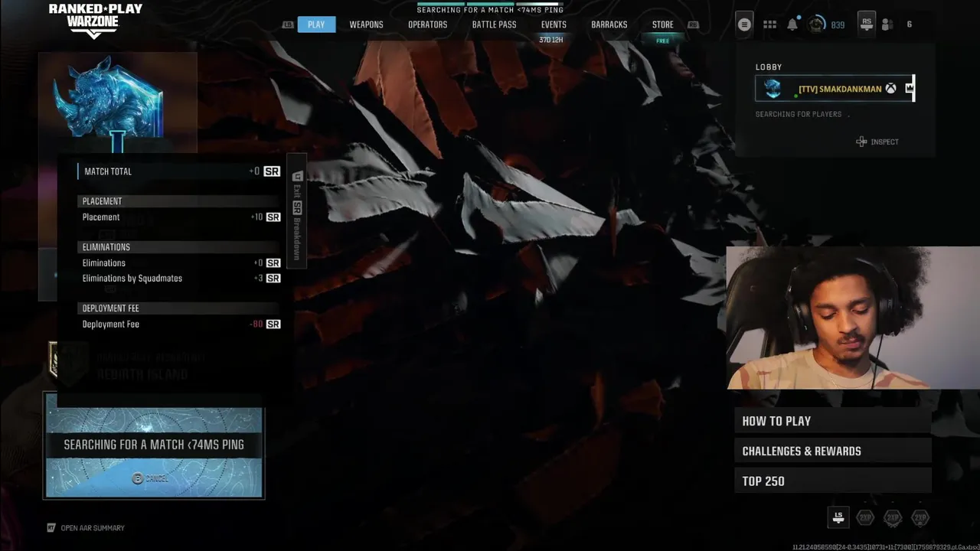This screenshot has width=980, height=551.
Task: Click the blue rhino rank crystal emblem
Action: click(x=108, y=103)
